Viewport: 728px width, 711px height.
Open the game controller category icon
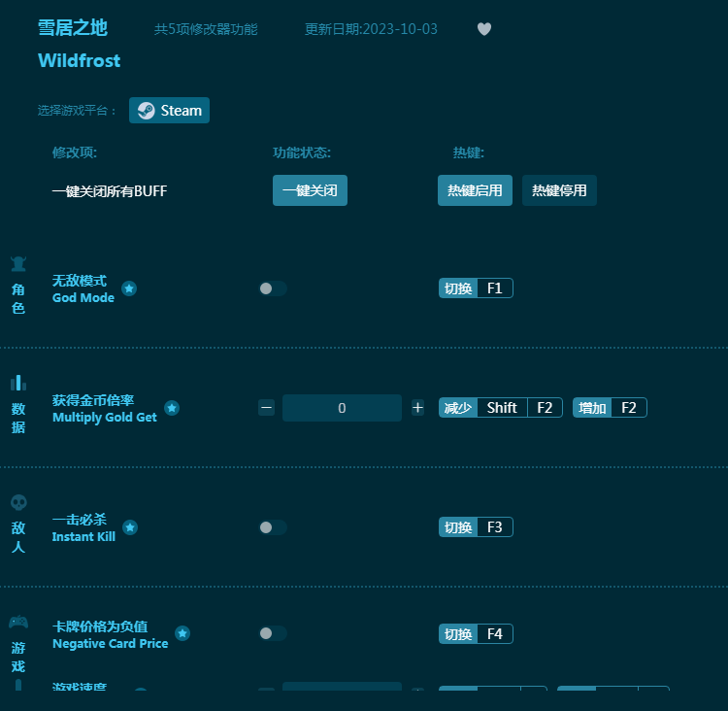(x=18, y=622)
